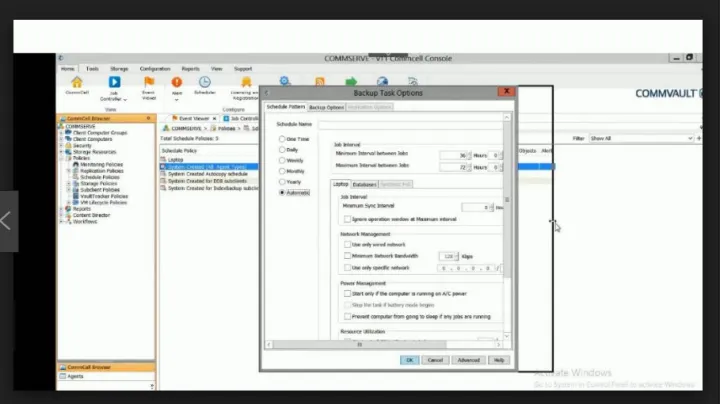
Task: Tick Minimum Network Bandwidth checkbox
Action: (x=346, y=256)
